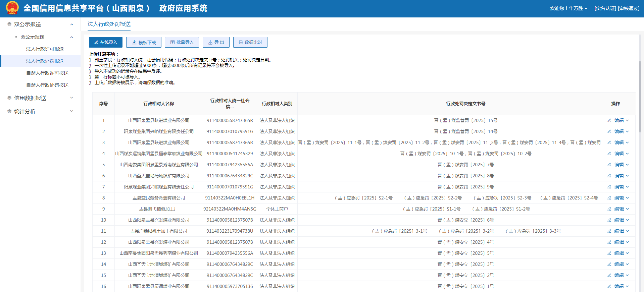Expand the 信用数据报送 sidebar section
This screenshot has height=292, width=644.
pyautogui.click(x=71, y=98)
